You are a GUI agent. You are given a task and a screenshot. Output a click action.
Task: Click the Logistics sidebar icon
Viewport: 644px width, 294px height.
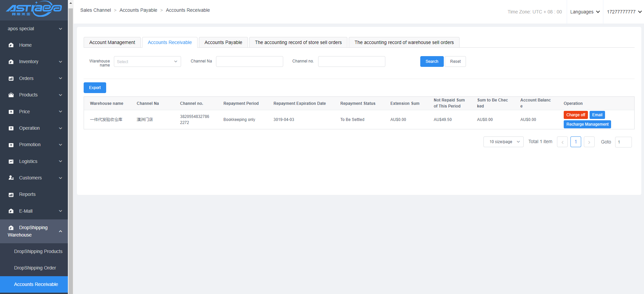click(11, 162)
